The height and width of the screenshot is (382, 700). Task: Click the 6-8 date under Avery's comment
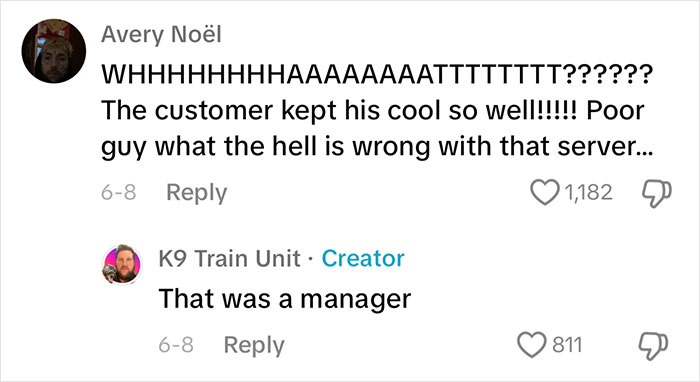click(118, 193)
